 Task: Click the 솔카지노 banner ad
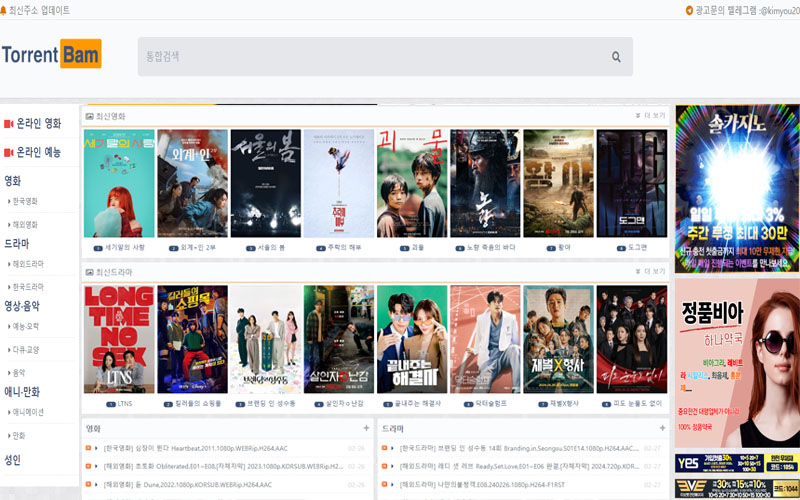[737, 189]
